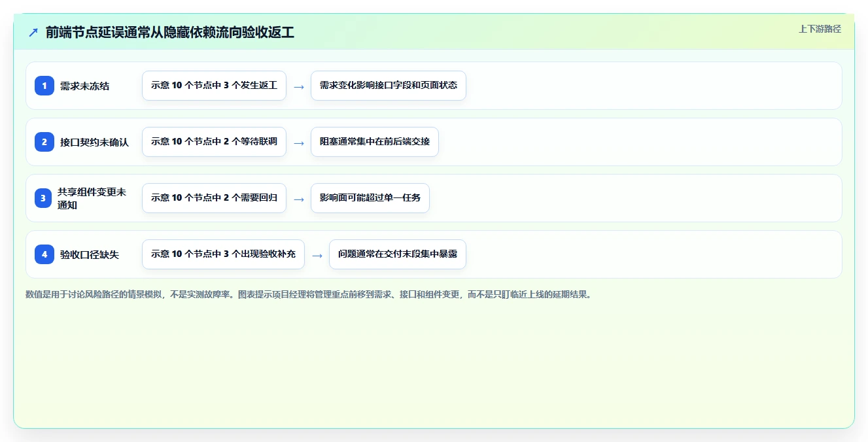The height and width of the screenshot is (442, 868).
Task: Select the 问题通常在交付末段集中暴露 box
Action: (x=398, y=254)
